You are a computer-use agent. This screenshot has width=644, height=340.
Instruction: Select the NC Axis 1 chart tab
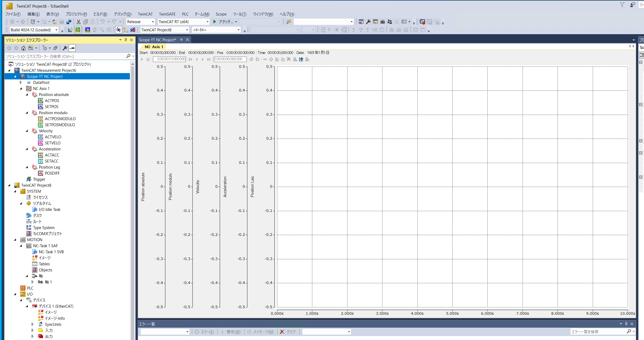coord(154,47)
